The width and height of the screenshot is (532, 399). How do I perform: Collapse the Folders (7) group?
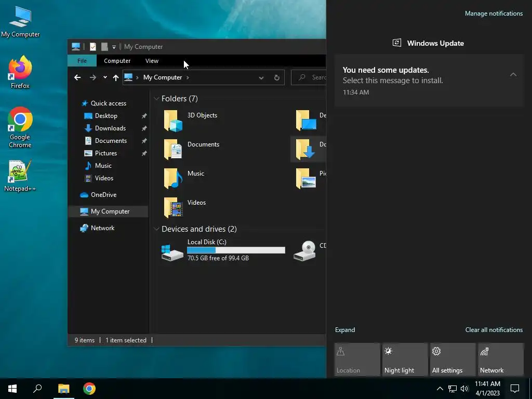(x=156, y=99)
